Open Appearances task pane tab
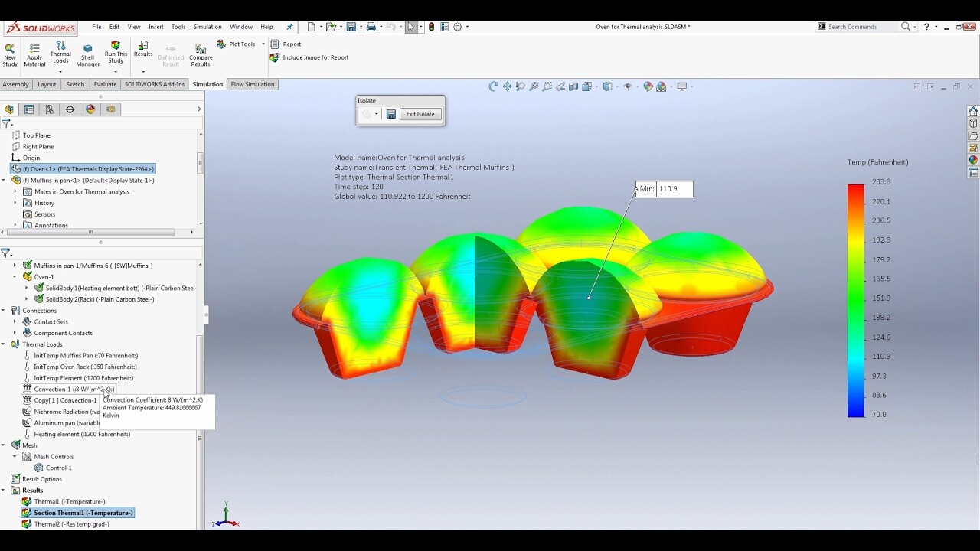The image size is (980, 551). pyautogui.click(x=973, y=160)
